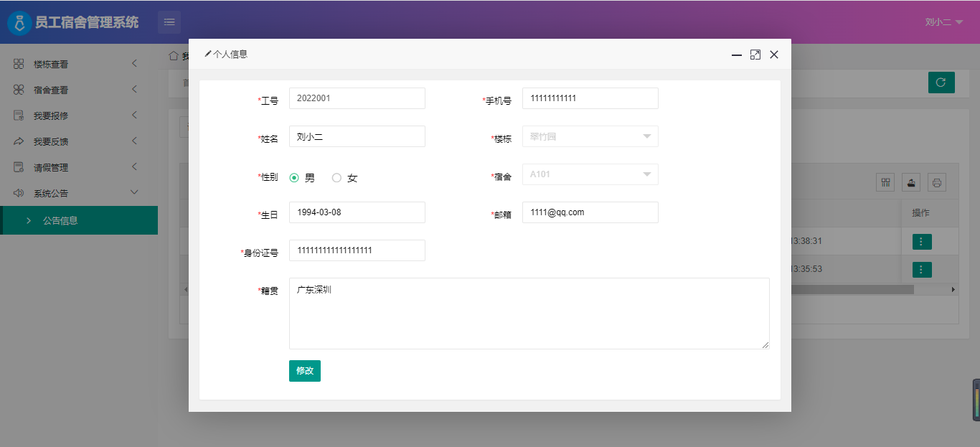Screen dimensions: 980x447
Task: Click the 我要反馈 share arrow icon
Action: tap(19, 141)
